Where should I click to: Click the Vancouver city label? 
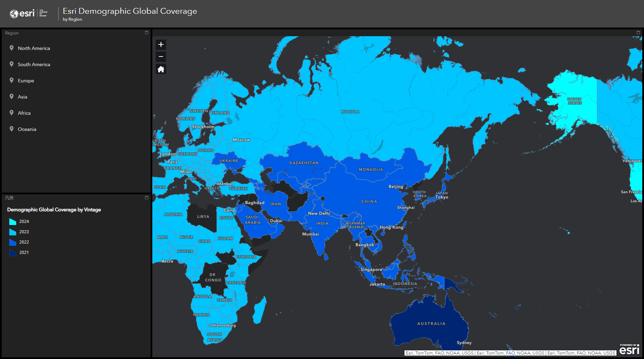coord(632,161)
